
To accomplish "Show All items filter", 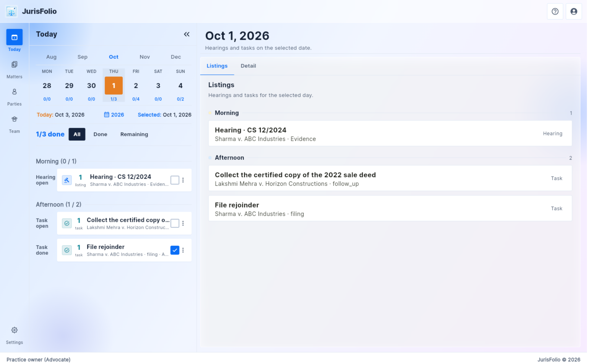I will (x=77, y=134).
